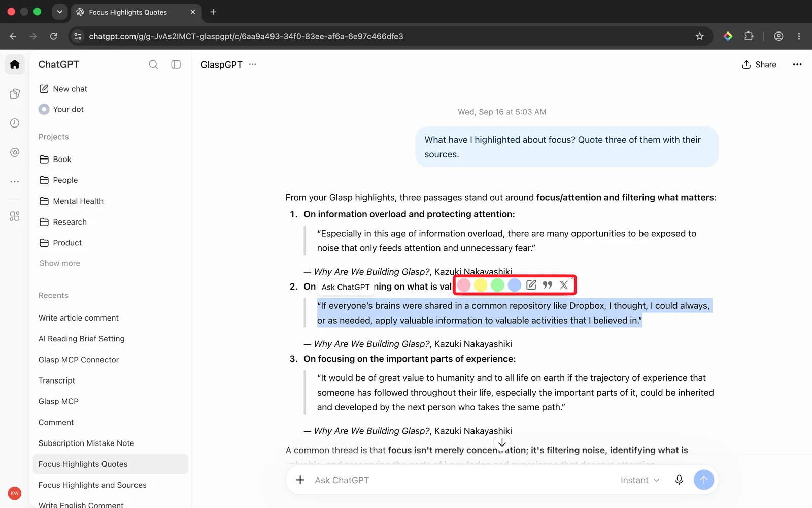Click the chatgpt.com address bar URL
The width and height of the screenshot is (812, 508).
(246, 36)
